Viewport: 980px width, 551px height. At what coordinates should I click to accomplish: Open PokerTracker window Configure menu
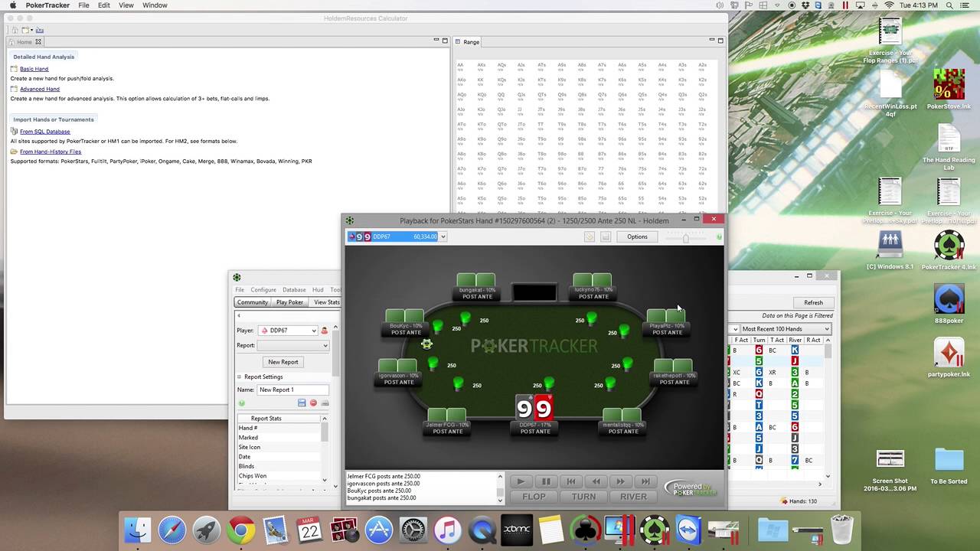point(263,290)
